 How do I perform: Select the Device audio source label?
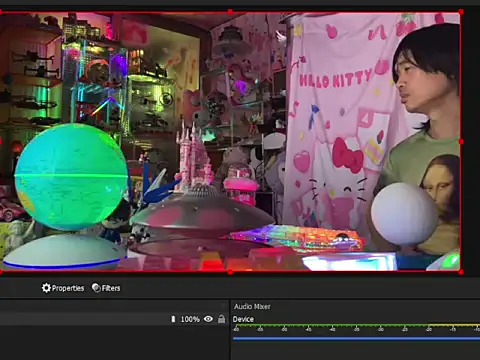tap(243, 319)
